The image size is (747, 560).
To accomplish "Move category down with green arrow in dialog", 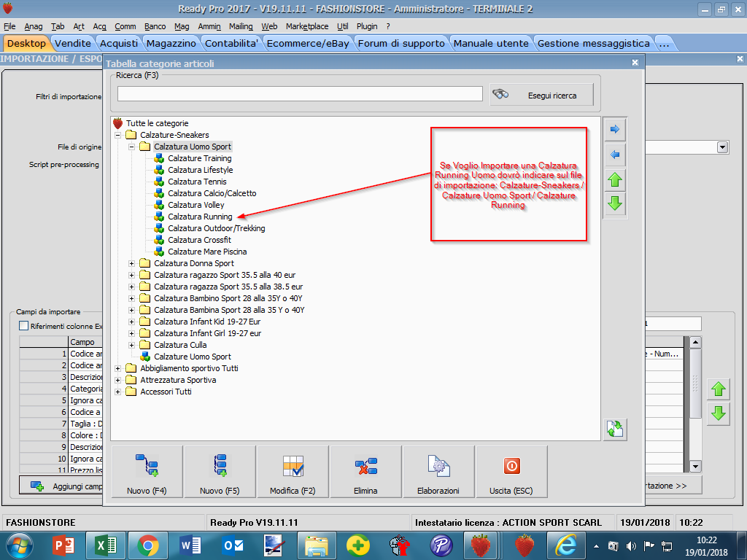I will tap(615, 204).
